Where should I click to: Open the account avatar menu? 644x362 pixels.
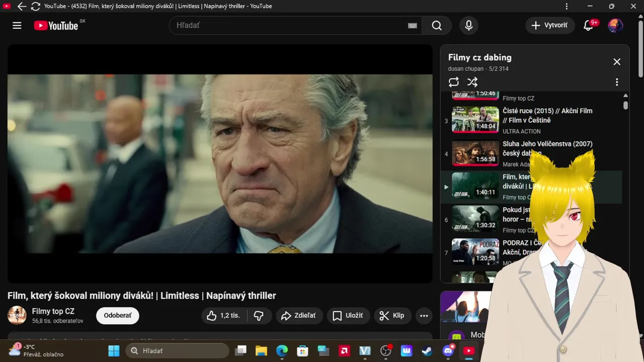tap(615, 25)
